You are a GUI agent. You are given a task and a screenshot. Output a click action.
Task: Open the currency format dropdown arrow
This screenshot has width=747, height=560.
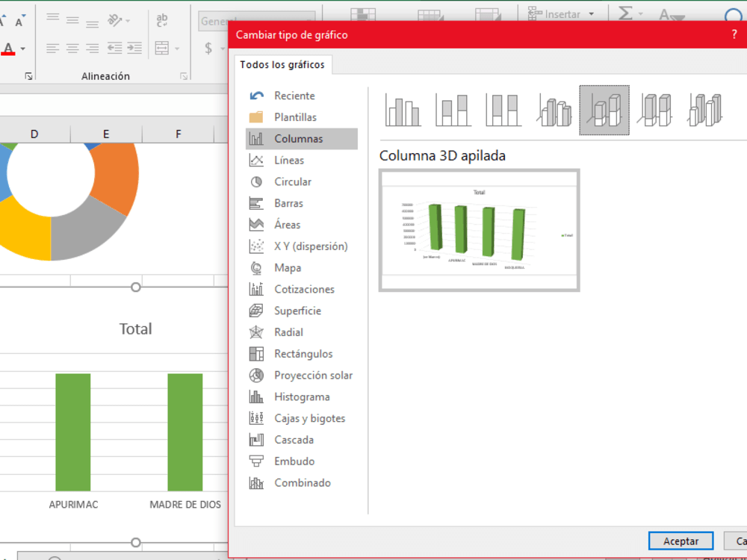(x=222, y=49)
